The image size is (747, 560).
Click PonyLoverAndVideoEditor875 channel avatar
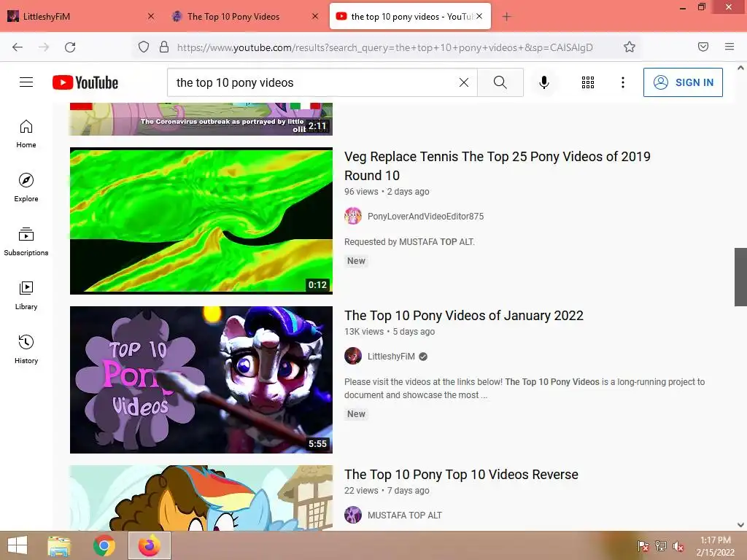click(x=353, y=216)
